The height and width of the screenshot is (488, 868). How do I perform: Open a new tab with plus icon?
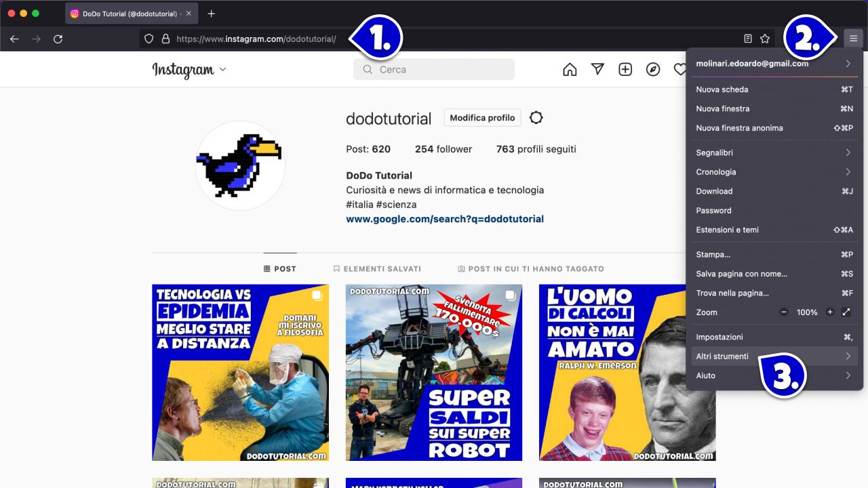coord(212,14)
